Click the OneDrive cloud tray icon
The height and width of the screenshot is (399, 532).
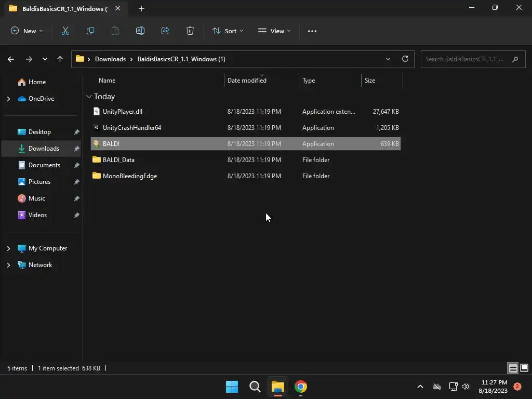coord(437,387)
